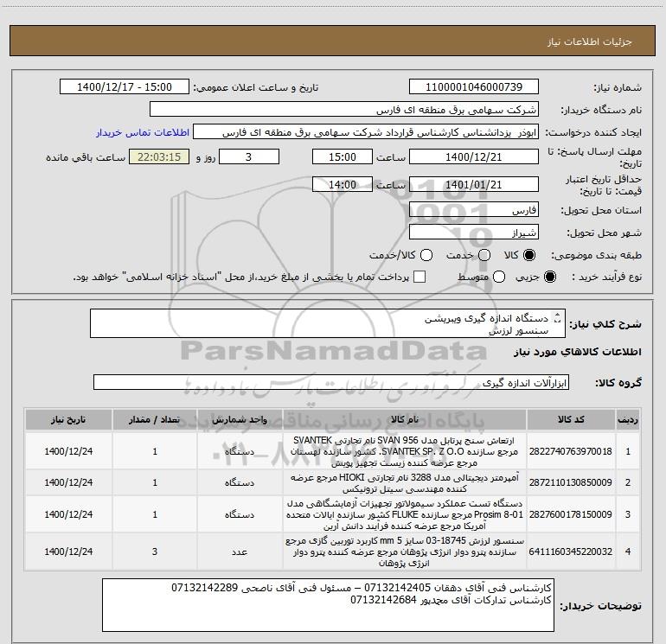Click product code 2822740763970018

pyautogui.click(x=571, y=451)
